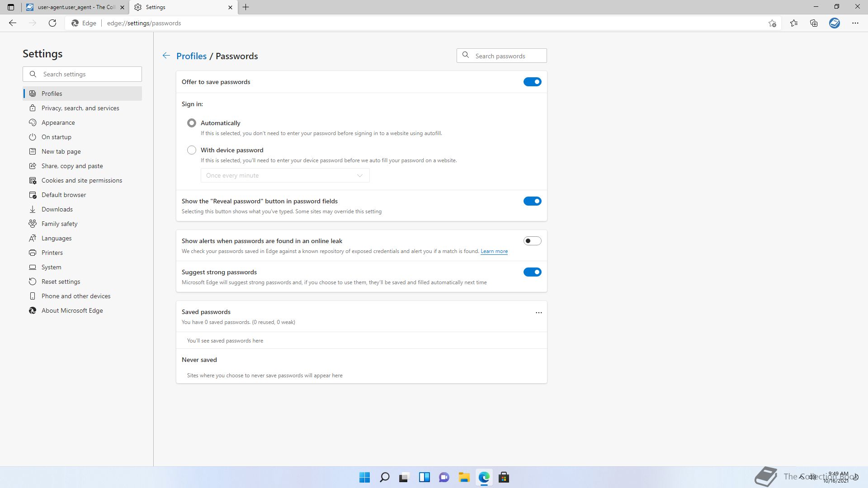Toggle the Reveal password button setting

click(532, 201)
